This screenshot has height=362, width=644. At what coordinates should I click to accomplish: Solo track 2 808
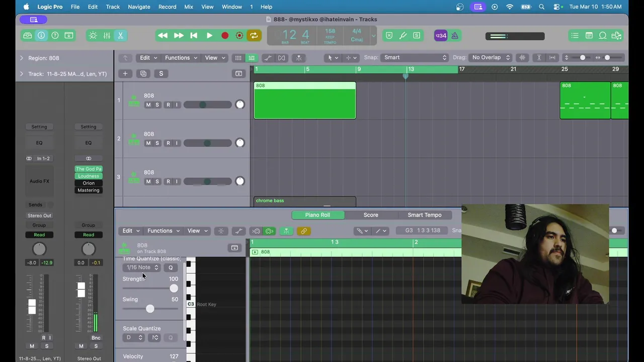[x=157, y=143]
